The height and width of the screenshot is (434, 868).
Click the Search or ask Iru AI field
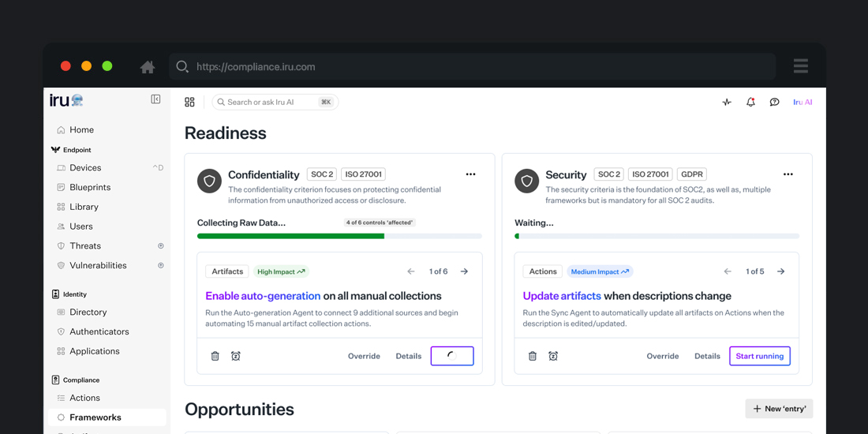coord(275,102)
